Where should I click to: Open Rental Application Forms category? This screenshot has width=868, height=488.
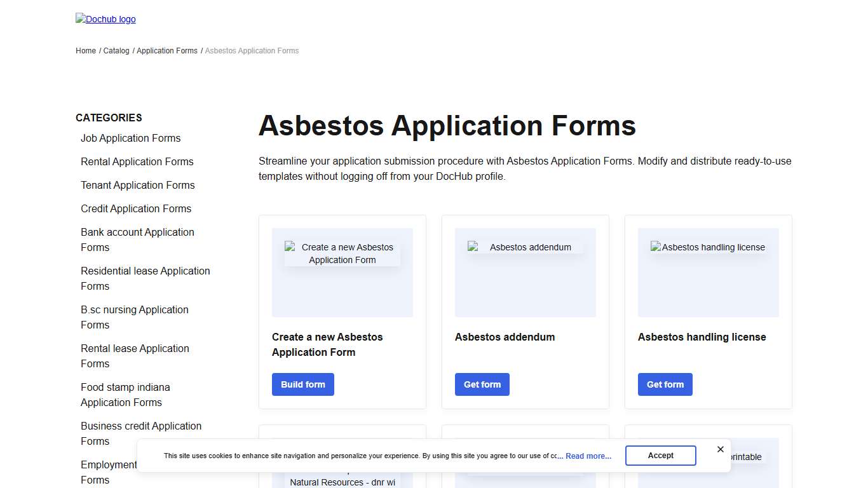point(137,161)
